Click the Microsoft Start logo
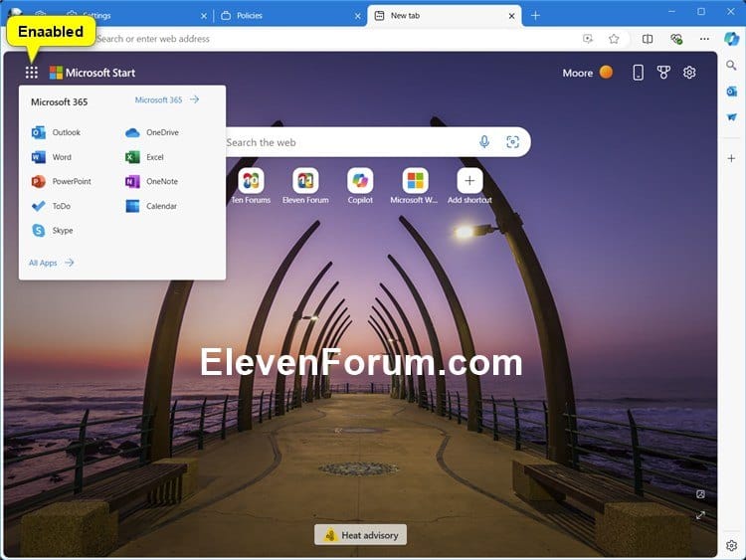Screen dimensions: 746x560 (93, 73)
